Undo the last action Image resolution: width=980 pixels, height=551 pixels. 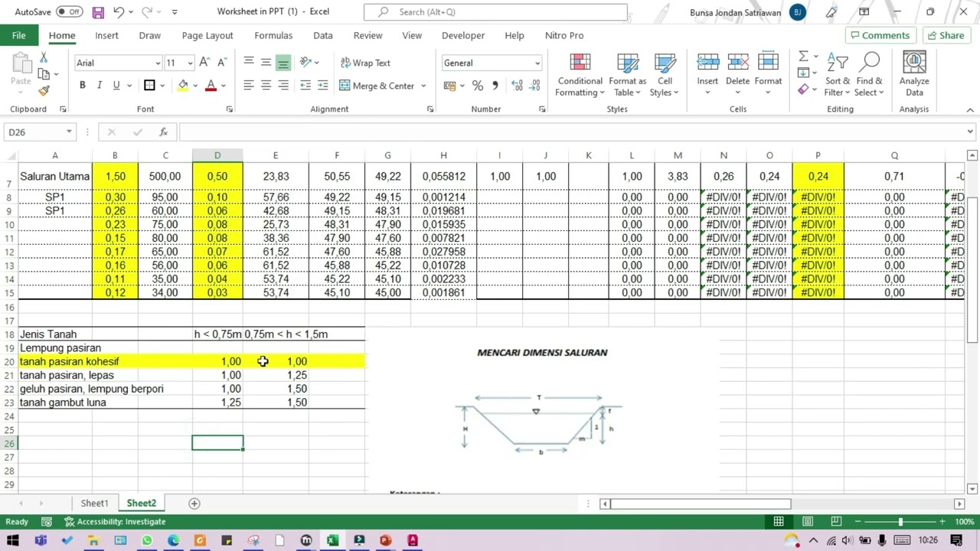click(x=119, y=12)
